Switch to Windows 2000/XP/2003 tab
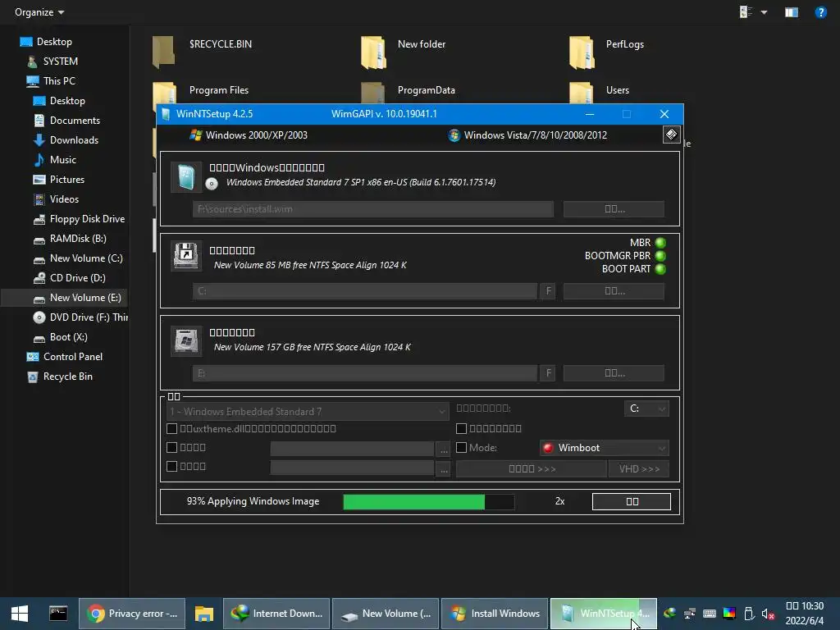840x630 pixels. coord(249,135)
